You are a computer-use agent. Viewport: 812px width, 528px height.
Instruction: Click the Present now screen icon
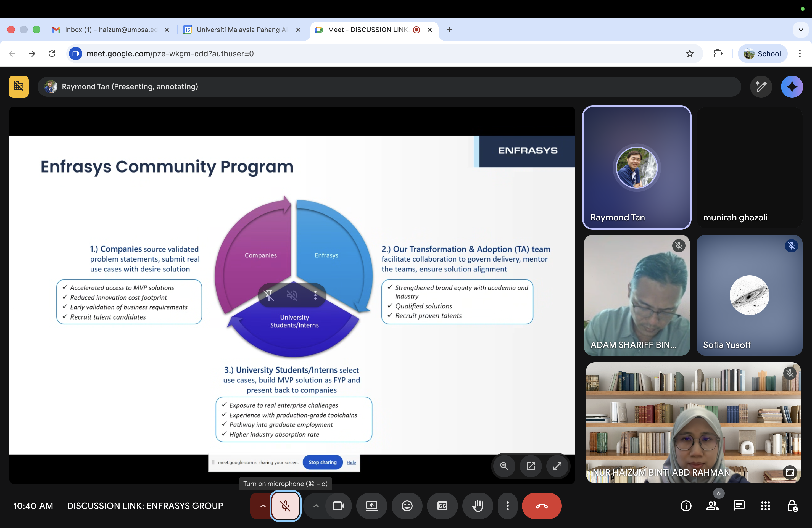coord(371,506)
